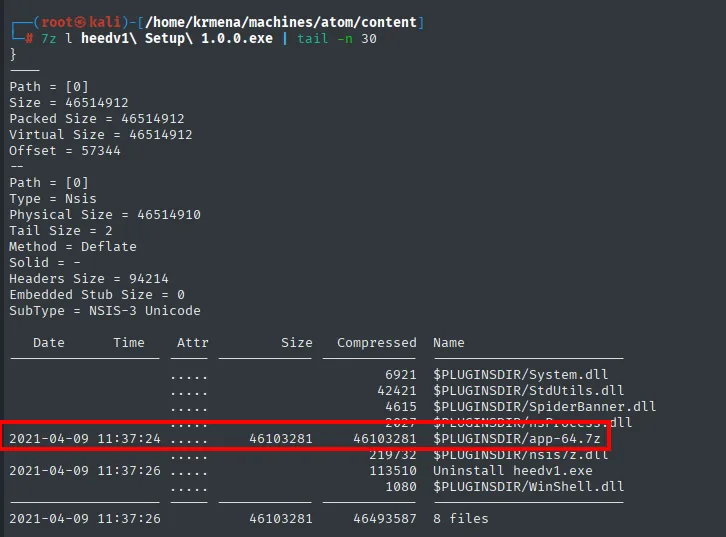Click the 'Physical Size = 46514910' line
The height and width of the screenshot is (537, 726).
click(x=105, y=215)
